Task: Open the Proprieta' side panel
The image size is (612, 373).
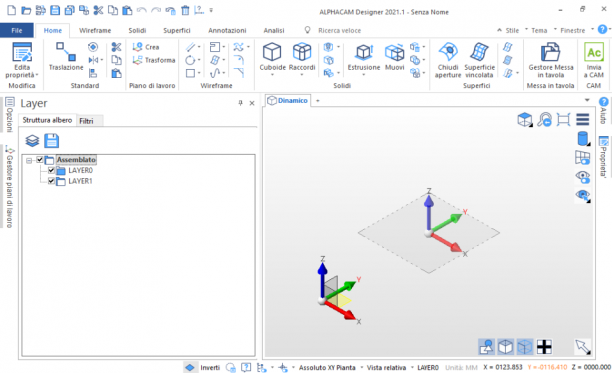Action: (x=603, y=156)
